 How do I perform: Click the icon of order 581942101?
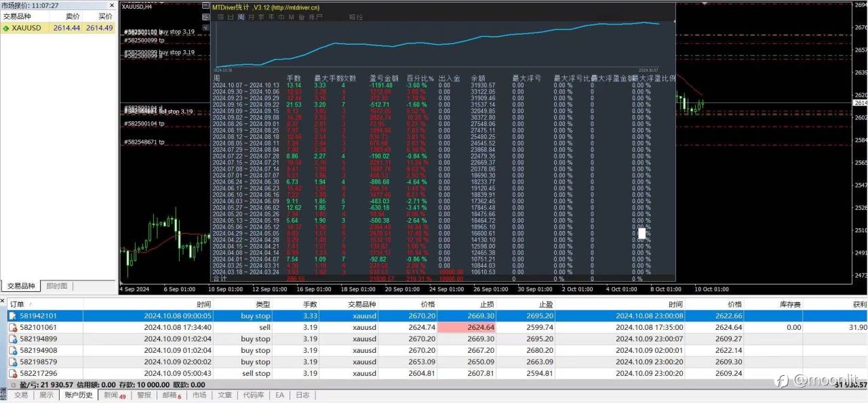pos(12,316)
